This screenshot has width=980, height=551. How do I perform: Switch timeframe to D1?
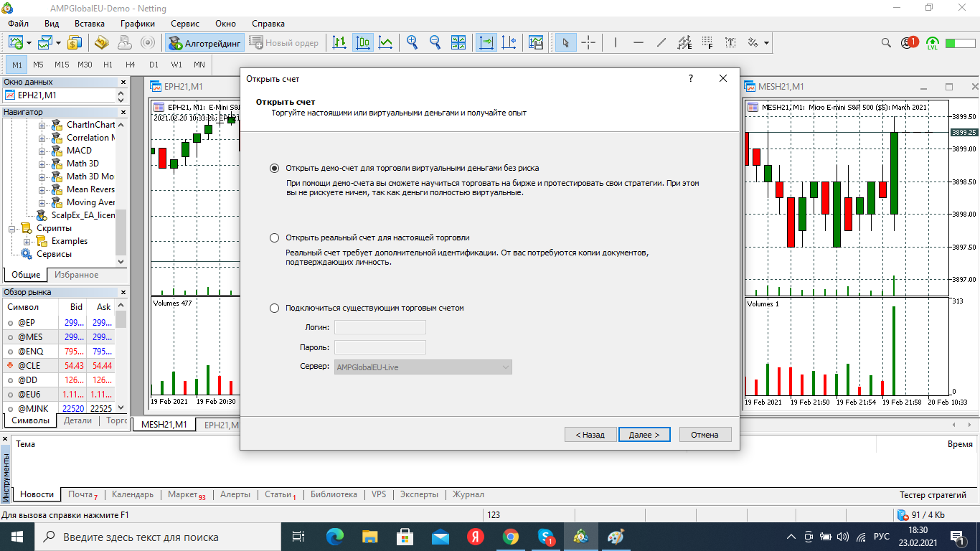[154, 65]
